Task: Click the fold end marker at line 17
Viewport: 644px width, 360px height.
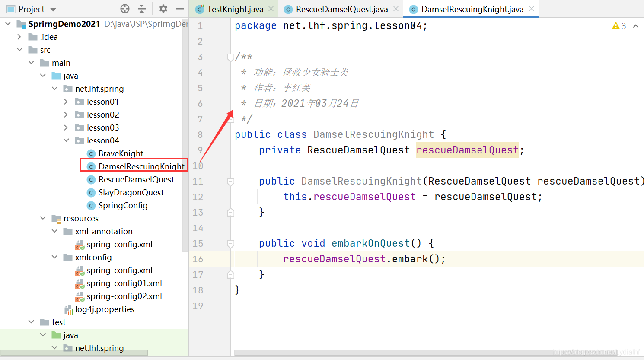Action: tap(230, 274)
